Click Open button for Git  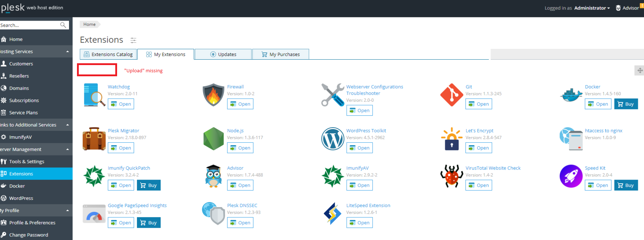478,104
